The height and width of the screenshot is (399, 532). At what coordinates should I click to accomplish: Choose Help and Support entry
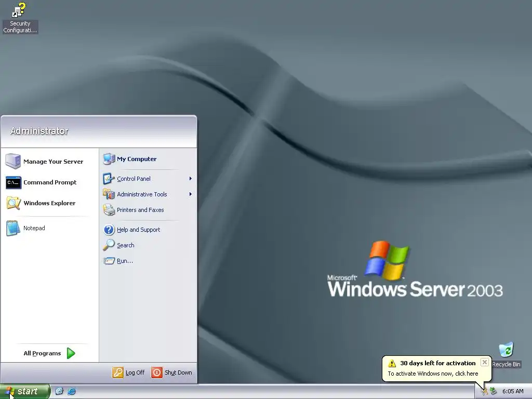[148, 230]
